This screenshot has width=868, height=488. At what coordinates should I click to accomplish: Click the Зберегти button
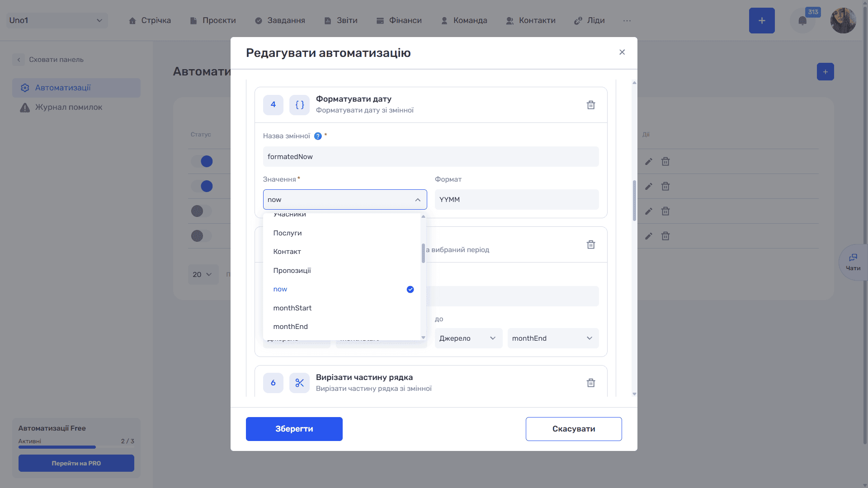(x=294, y=429)
